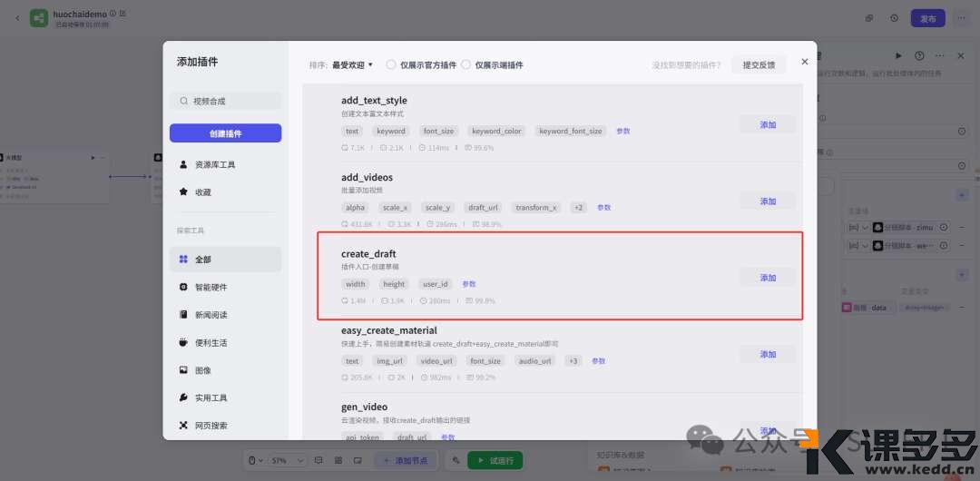Expand 参数 link of add_videos

pos(603,208)
